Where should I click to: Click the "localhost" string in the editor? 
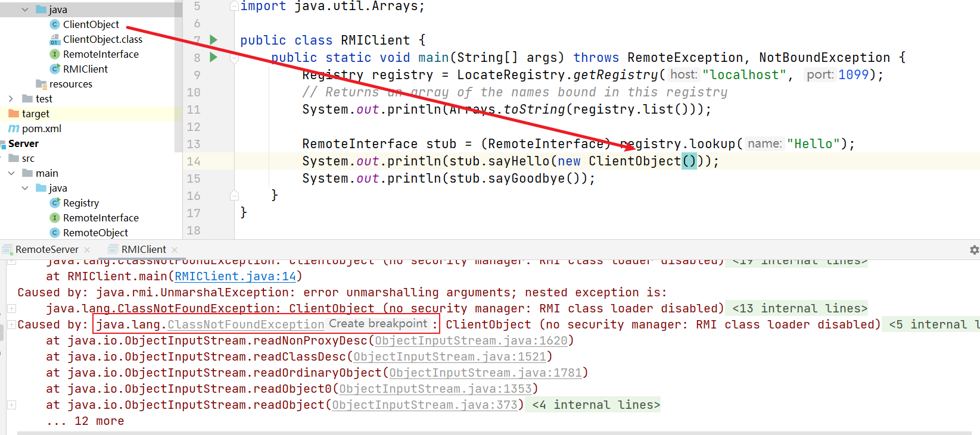(744, 75)
